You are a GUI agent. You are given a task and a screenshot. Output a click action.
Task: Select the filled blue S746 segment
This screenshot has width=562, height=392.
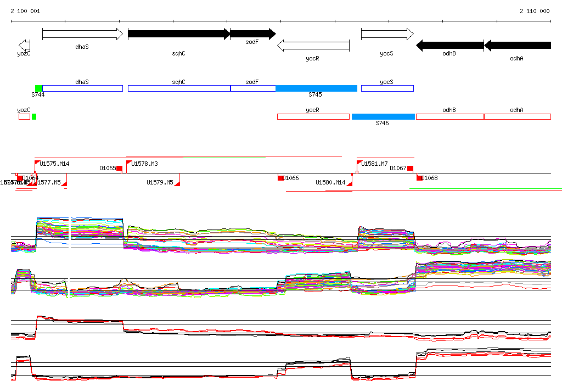(383, 116)
